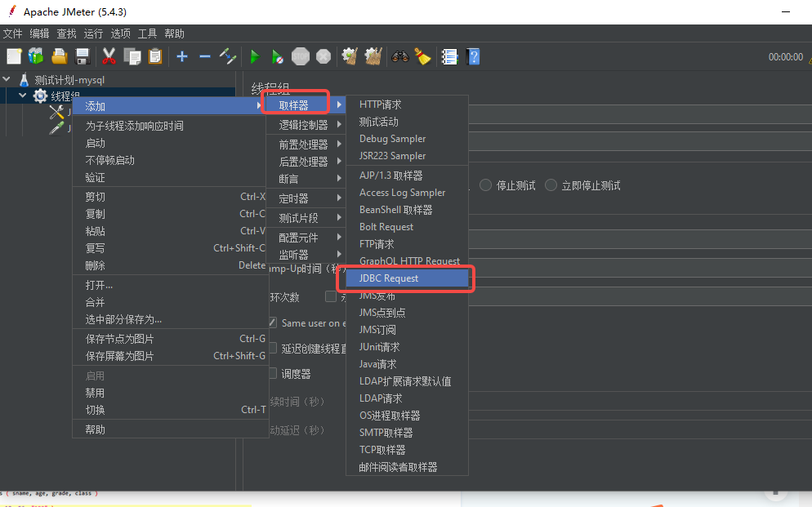The width and height of the screenshot is (812, 507).
Task: Select FTP请求 sampler entry
Action: pyautogui.click(x=407, y=243)
